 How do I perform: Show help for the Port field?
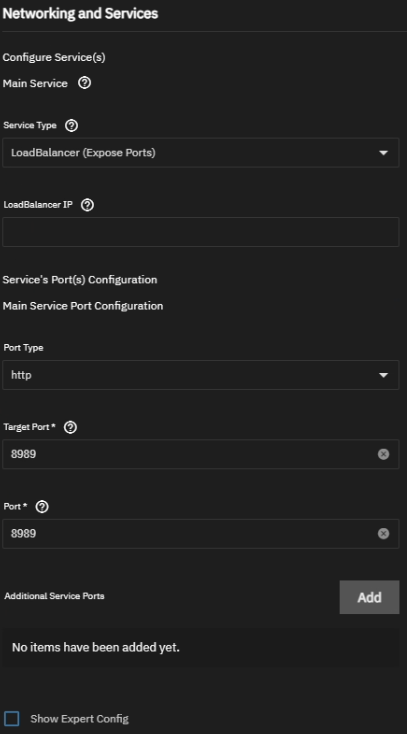[x=42, y=507]
